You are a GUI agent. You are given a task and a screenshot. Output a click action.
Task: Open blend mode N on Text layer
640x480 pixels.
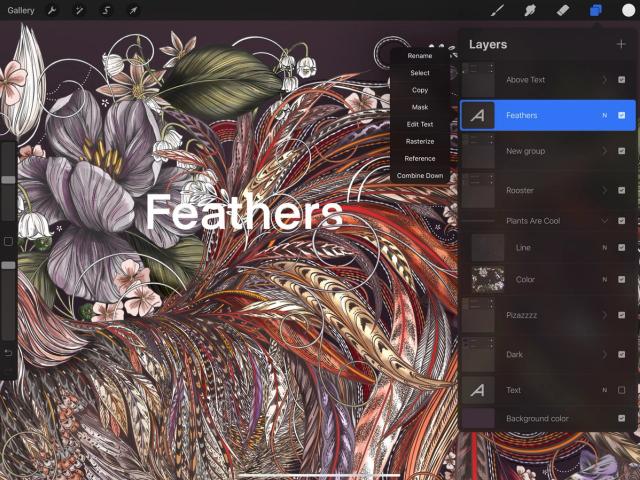[x=604, y=390]
